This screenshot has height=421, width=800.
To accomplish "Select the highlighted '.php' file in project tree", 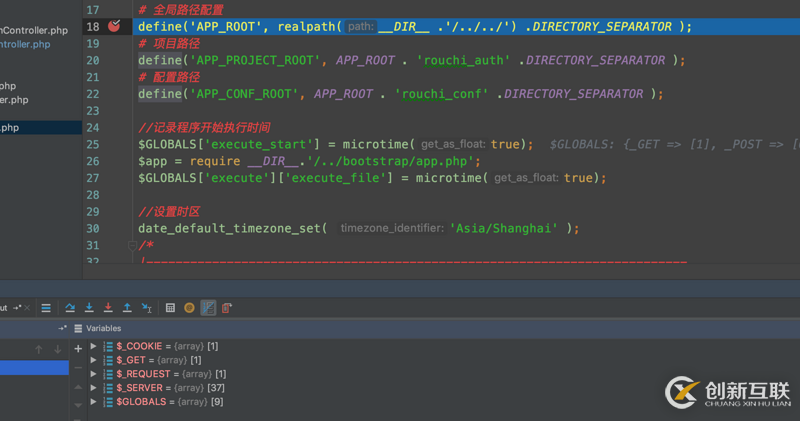I will 41,128.
